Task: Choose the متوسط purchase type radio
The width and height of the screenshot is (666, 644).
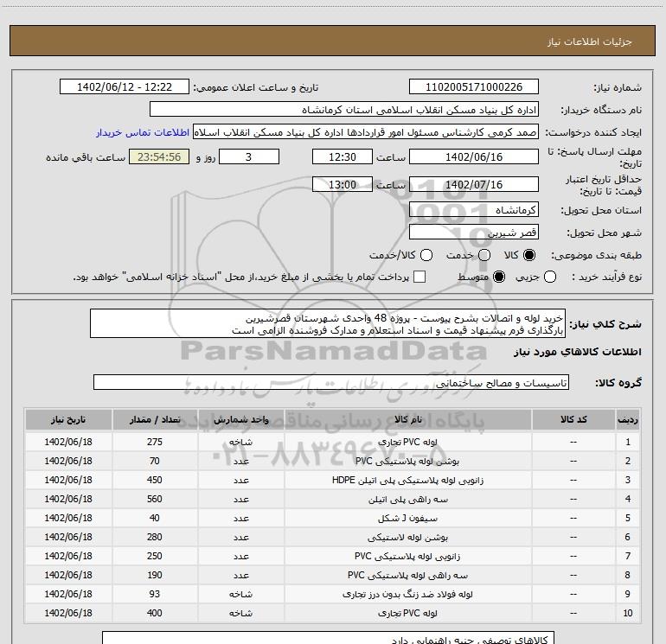Action: 499,277
